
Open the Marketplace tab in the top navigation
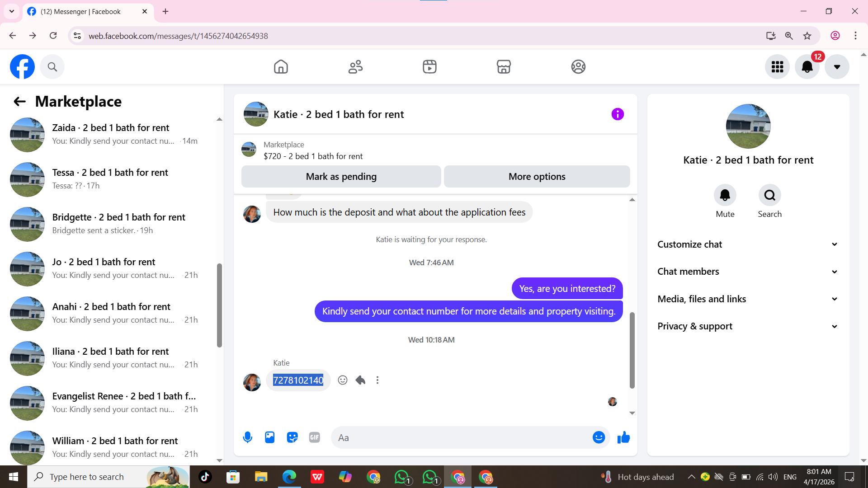[x=504, y=67]
